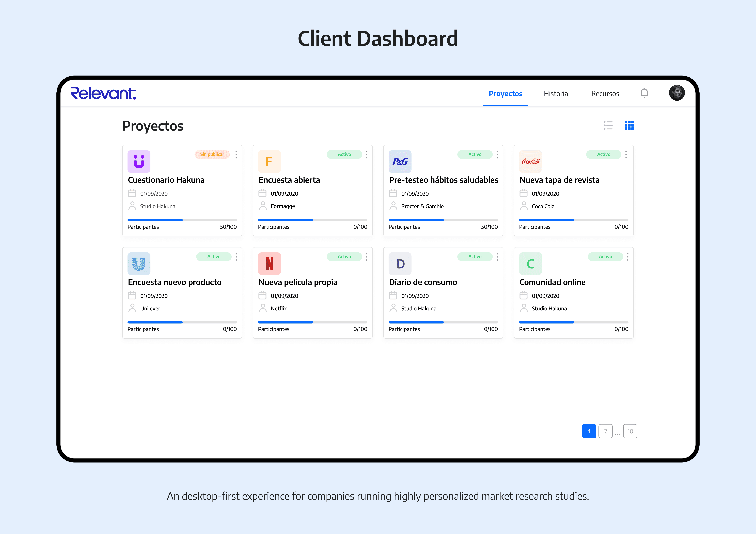Open options menu for Pre-testeo hábitos saludables
The width and height of the screenshot is (756, 534).
[497, 155]
